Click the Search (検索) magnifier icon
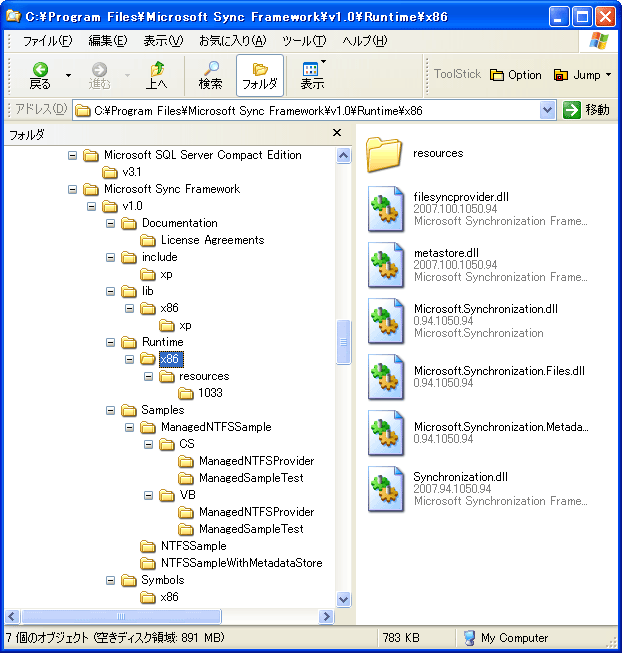The image size is (622, 653). click(211, 69)
